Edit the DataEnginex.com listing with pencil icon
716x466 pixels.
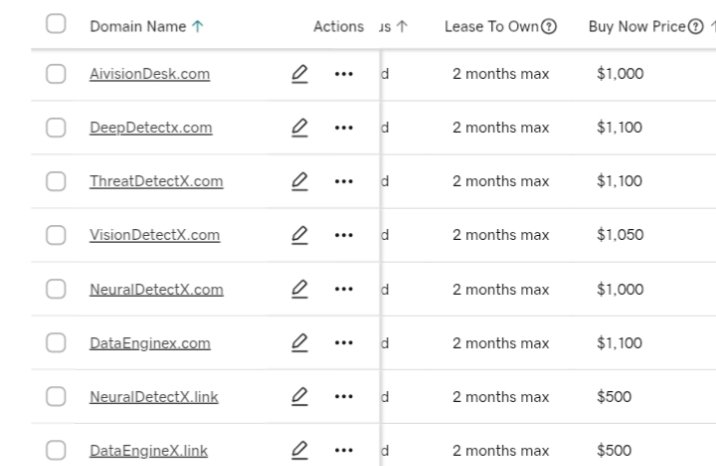[x=300, y=343]
